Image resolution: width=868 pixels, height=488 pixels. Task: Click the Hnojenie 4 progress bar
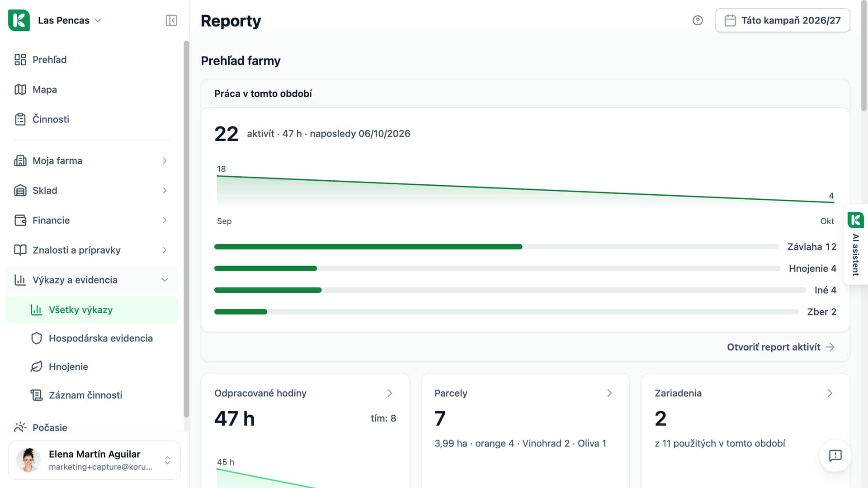pyautogui.click(x=497, y=268)
